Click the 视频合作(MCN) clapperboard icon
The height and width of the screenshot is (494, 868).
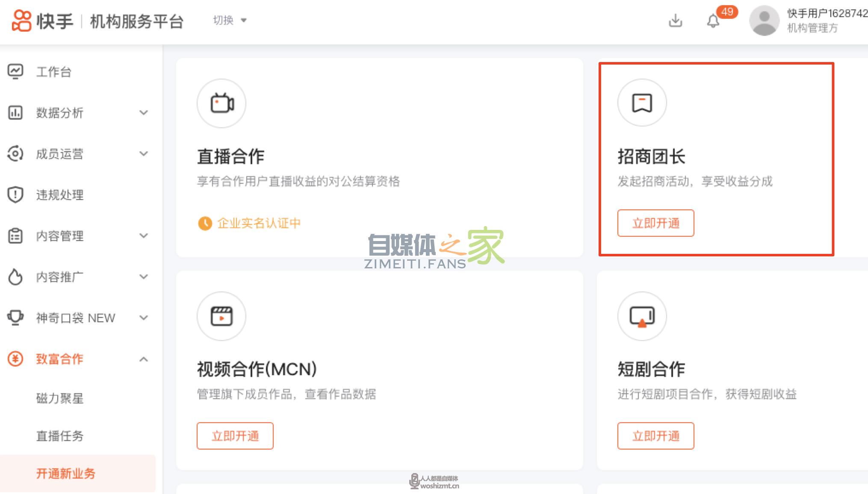pyautogui.click(x=221, y=316)
